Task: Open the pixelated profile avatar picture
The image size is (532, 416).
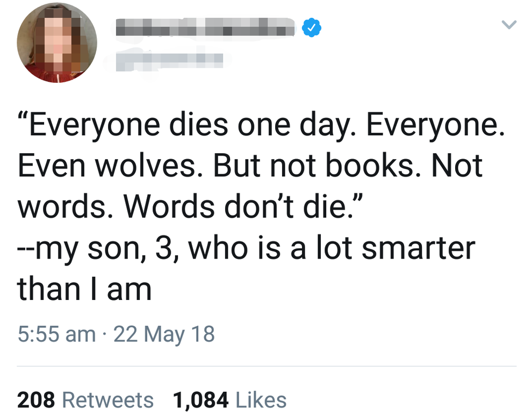Action: tap(57, 42)
